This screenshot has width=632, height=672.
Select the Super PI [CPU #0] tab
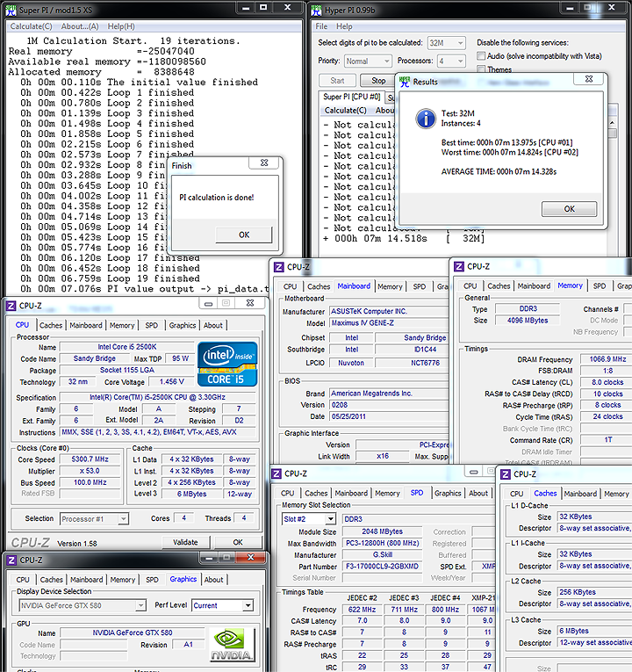(x=351, y=97)
